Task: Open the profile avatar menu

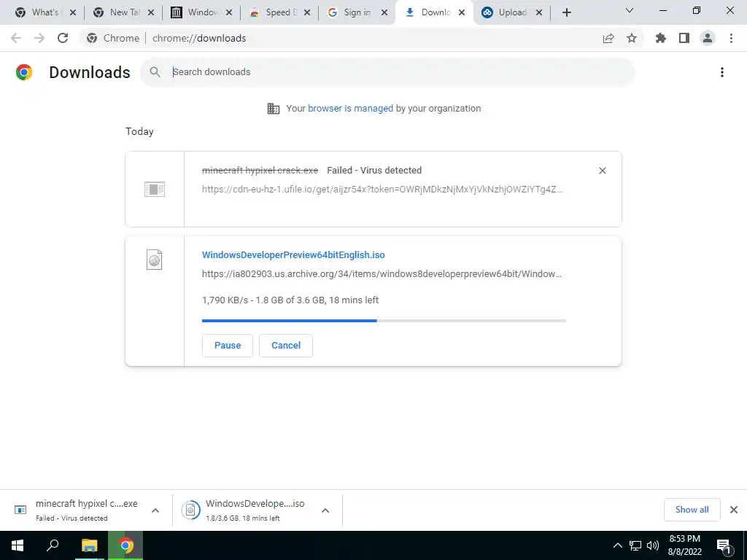Action: 708,38
